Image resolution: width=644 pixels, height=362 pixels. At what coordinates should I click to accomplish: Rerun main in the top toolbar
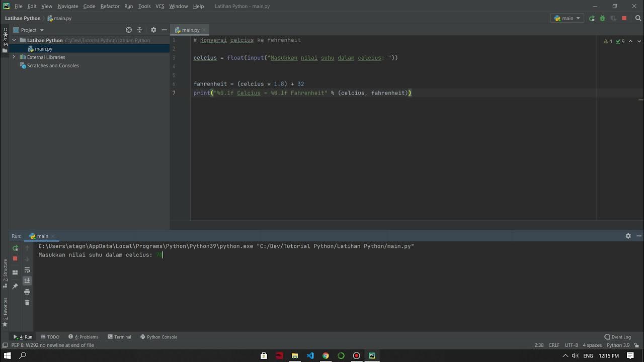tap(592, 18)
